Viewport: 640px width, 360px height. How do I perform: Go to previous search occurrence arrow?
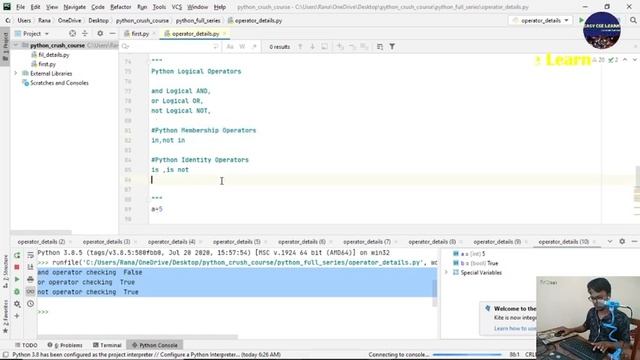point(300,47)
